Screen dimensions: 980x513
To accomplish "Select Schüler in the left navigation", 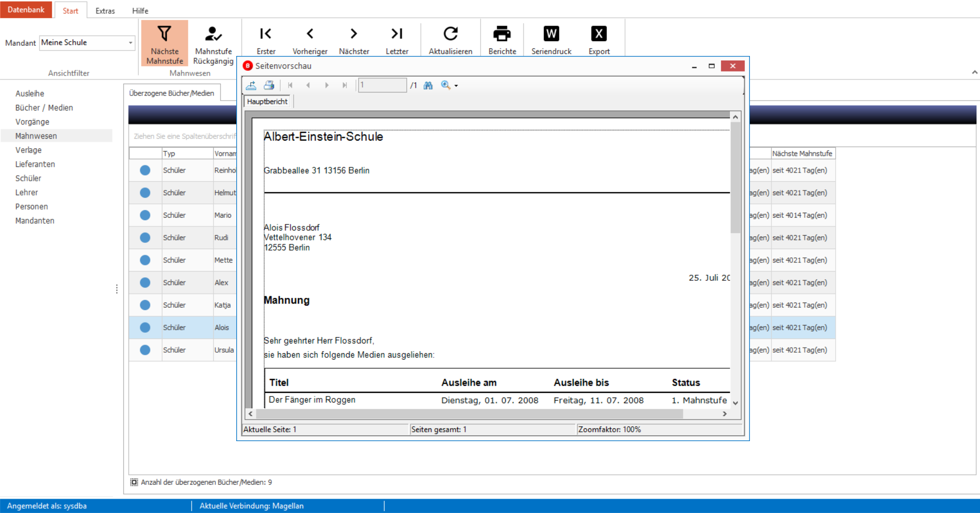I will 28,178.
